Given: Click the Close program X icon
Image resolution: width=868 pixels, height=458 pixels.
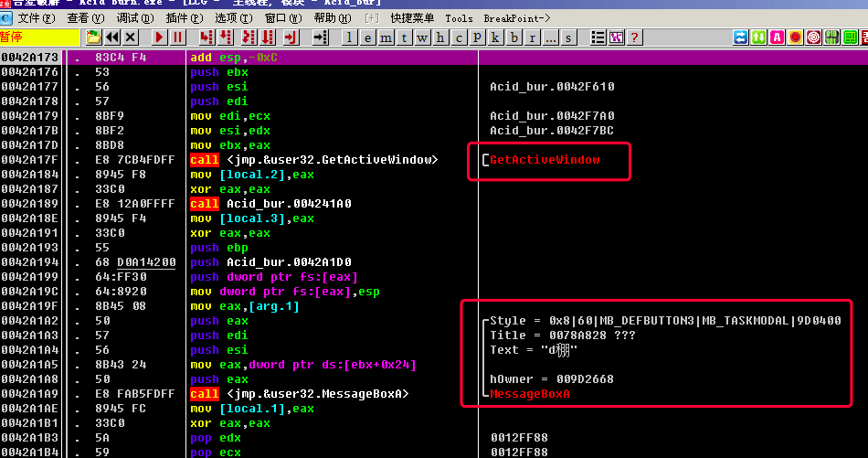Looking at the screenshot, I should coord(131,37).
